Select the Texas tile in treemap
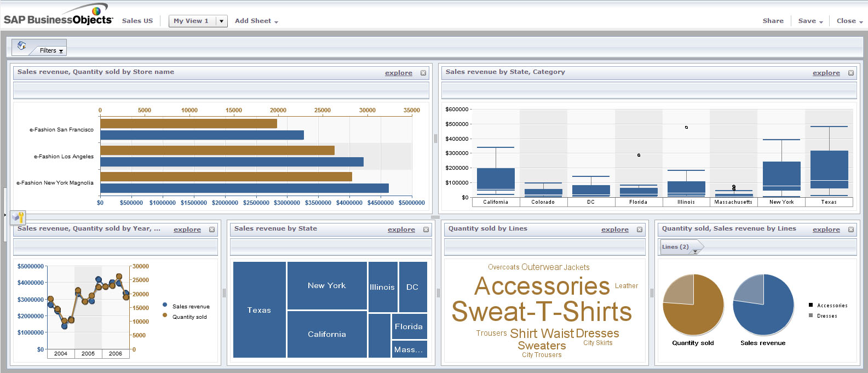This screenshot has width=868, height=373. tap(259, 310)
